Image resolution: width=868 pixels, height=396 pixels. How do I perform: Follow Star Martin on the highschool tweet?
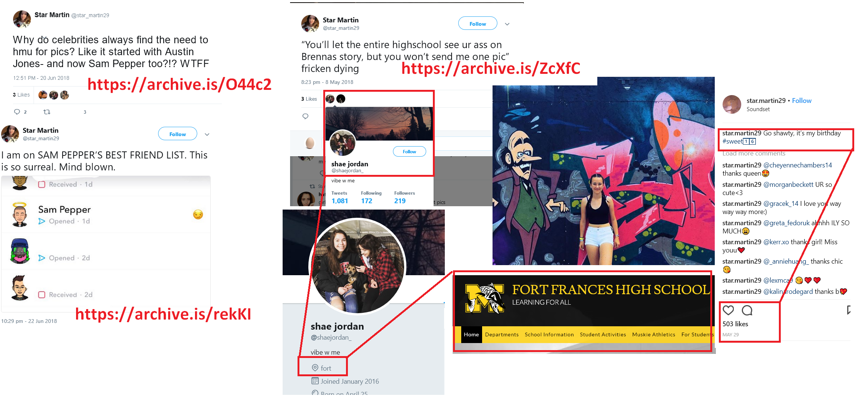pyautogui.click(x=478, y=23)
